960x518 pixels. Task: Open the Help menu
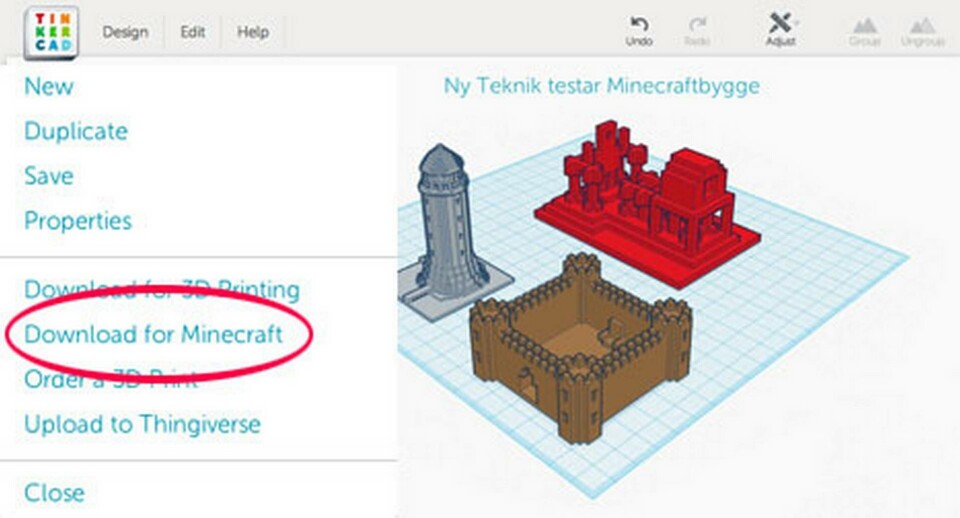pyautogui.click(x=253, y=32)
